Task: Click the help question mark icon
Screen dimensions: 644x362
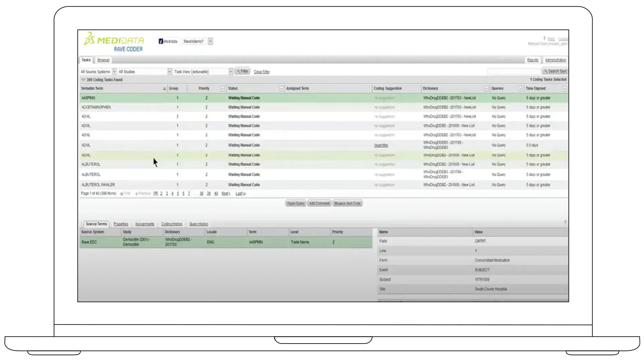Action: pyautogui.click(x=544, y=39)
